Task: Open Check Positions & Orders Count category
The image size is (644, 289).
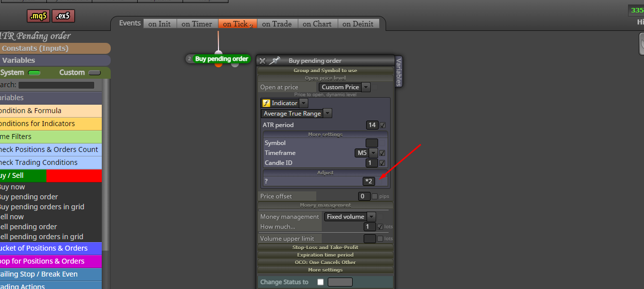Action: 51,149
